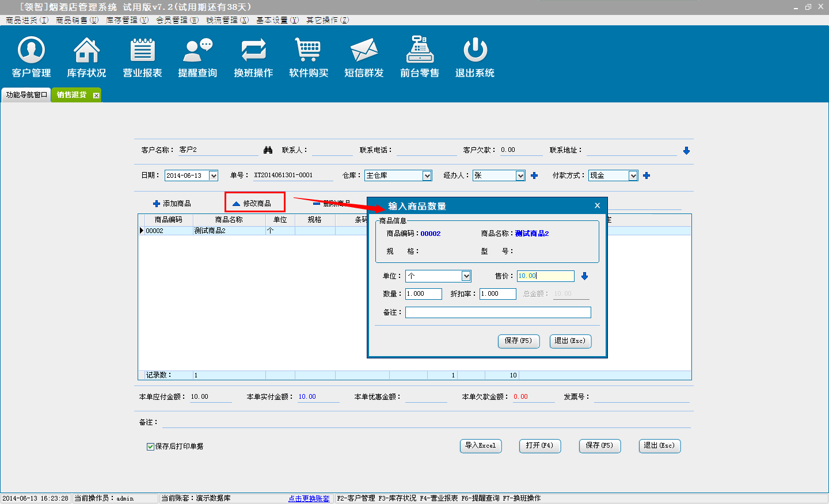Toggle 保存后打印单据 checkbox
Screen dimensions: 829x504
click(x=150, y=446)
